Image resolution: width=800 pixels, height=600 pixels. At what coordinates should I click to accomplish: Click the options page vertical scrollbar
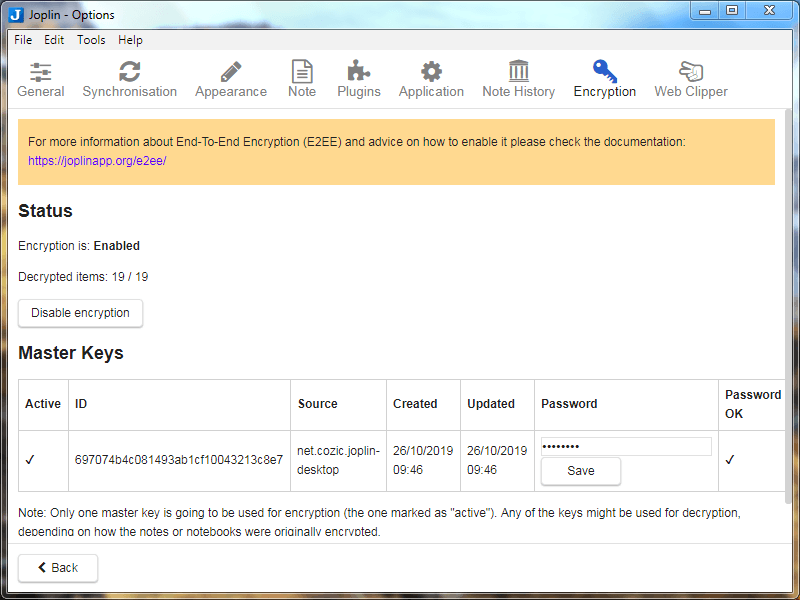789,306
